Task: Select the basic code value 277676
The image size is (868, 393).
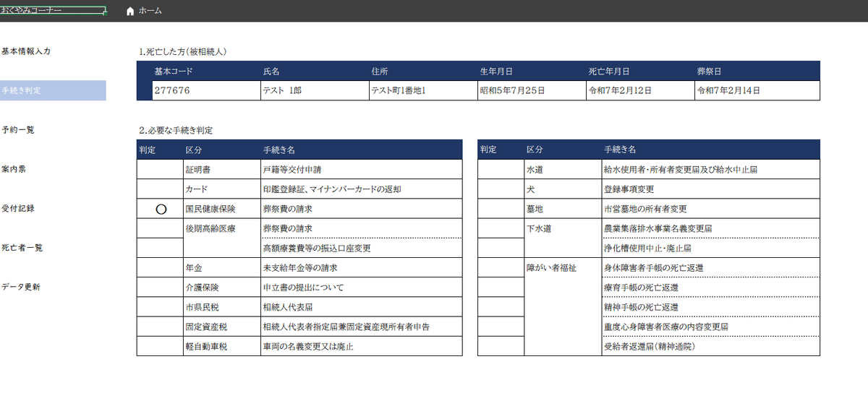Action: pos(205,90)
